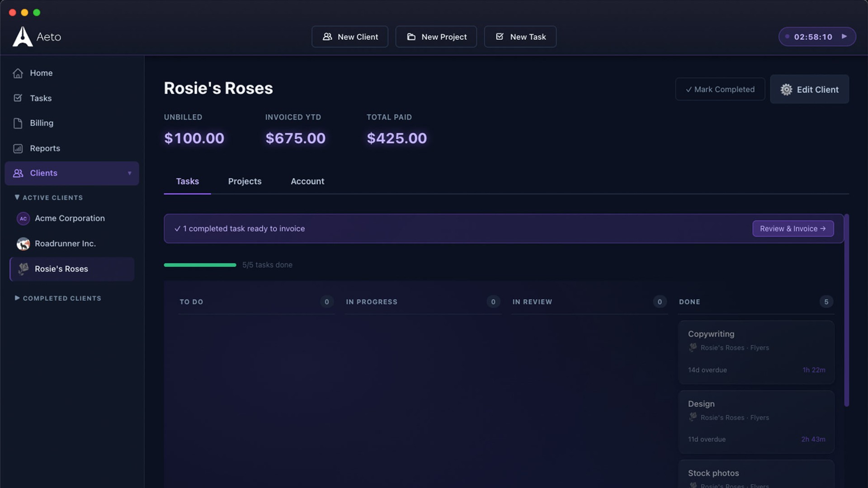Click Total Paid $425.00 amount
This screenshot has height=488, width=868.
[396, 138]
